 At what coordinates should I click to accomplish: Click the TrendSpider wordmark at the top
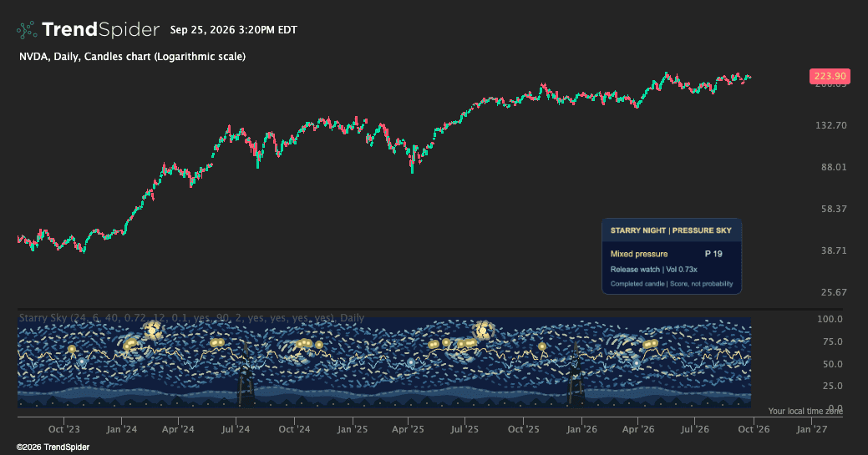100,29
